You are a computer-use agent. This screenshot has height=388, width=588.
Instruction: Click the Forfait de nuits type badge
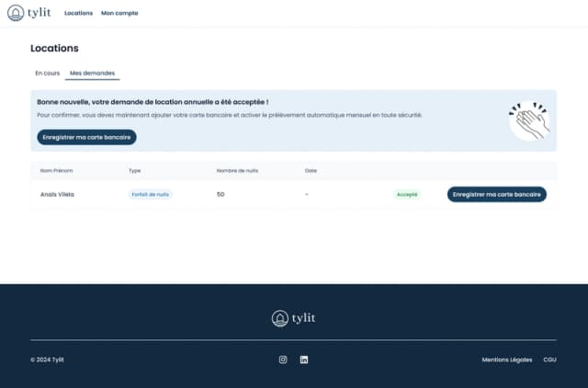pyautogui.click(x=150, y=195)
